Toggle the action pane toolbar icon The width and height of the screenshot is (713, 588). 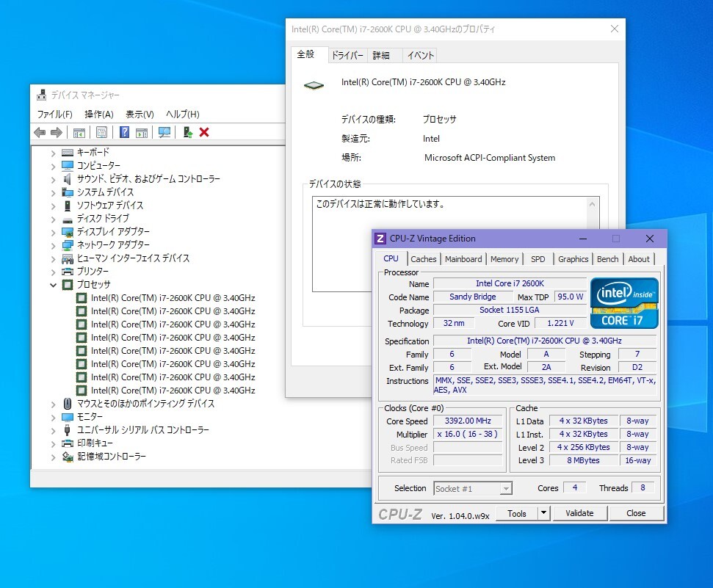tap(142, 132)
